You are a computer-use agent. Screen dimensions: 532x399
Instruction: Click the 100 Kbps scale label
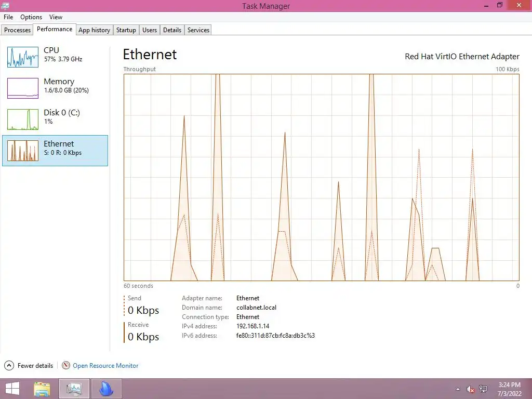click(x=507, y=69)
